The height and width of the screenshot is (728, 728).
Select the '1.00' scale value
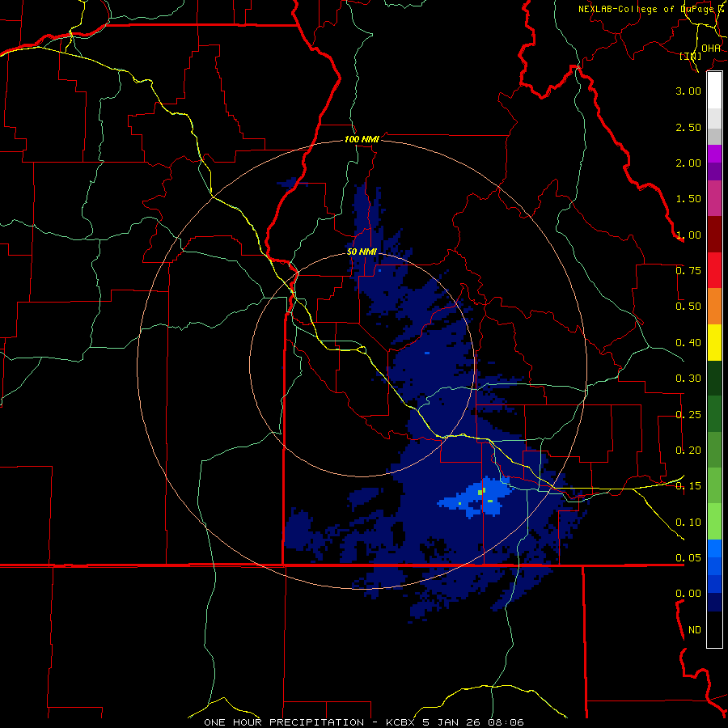(x=688, y=235)
